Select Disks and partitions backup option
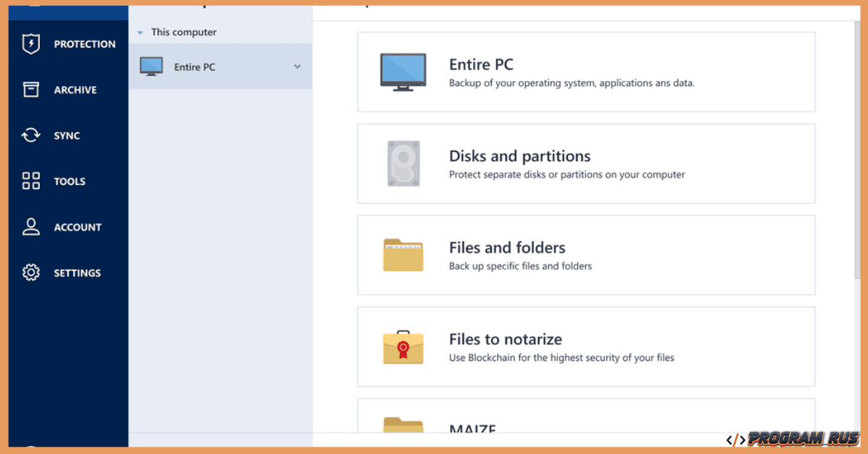The width and height of the screenshot is (868, 454). pos(586,163)
